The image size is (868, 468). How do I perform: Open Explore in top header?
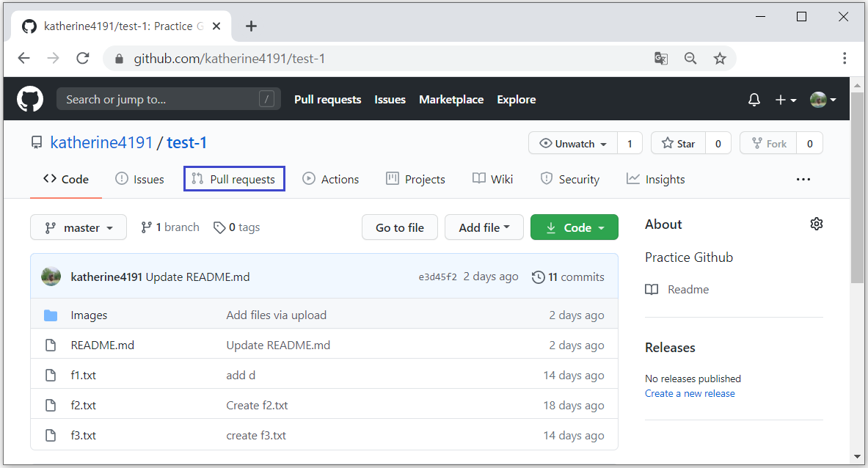[x=517, y=100]
